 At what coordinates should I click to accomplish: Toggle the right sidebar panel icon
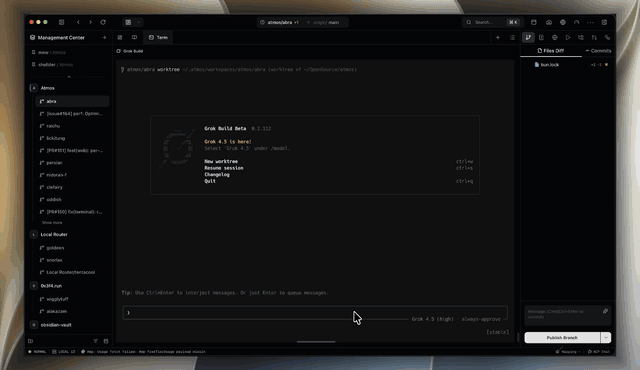click(x=604, y=22)
